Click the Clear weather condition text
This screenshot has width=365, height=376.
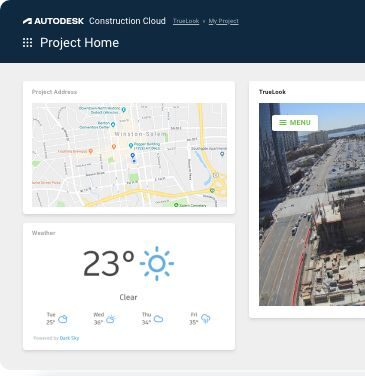click(128, 297)
